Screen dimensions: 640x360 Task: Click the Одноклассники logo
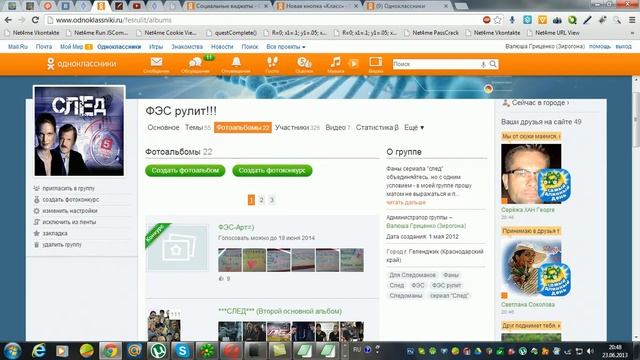point(82,64)
